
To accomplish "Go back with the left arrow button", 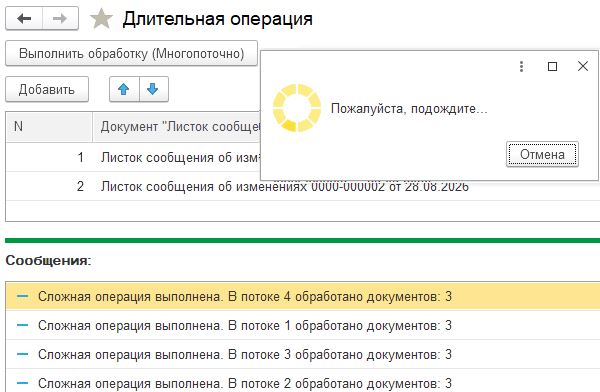I will coord(24,18).
